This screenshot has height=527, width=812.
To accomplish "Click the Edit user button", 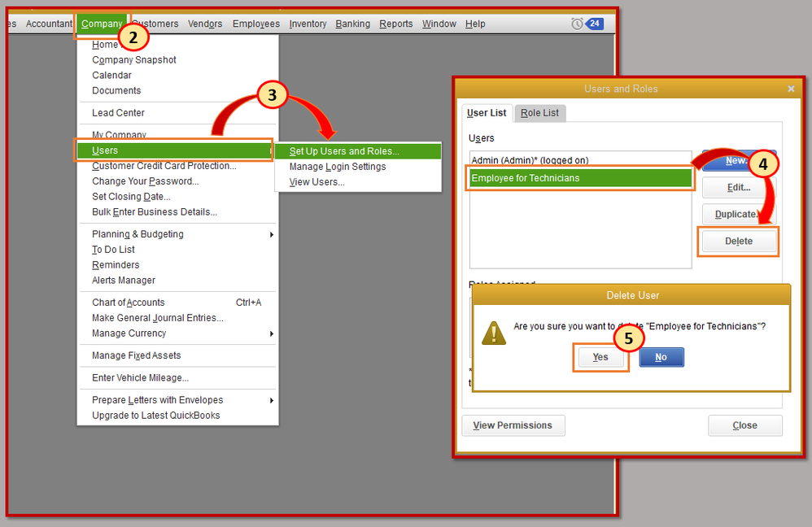I will [x=739, y=187].
